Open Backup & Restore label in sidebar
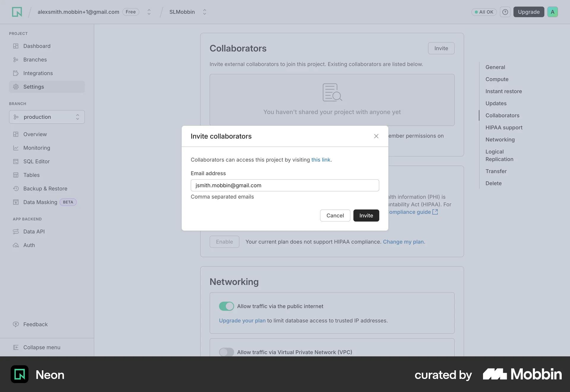The image size is (570, 392). (45, 189)
